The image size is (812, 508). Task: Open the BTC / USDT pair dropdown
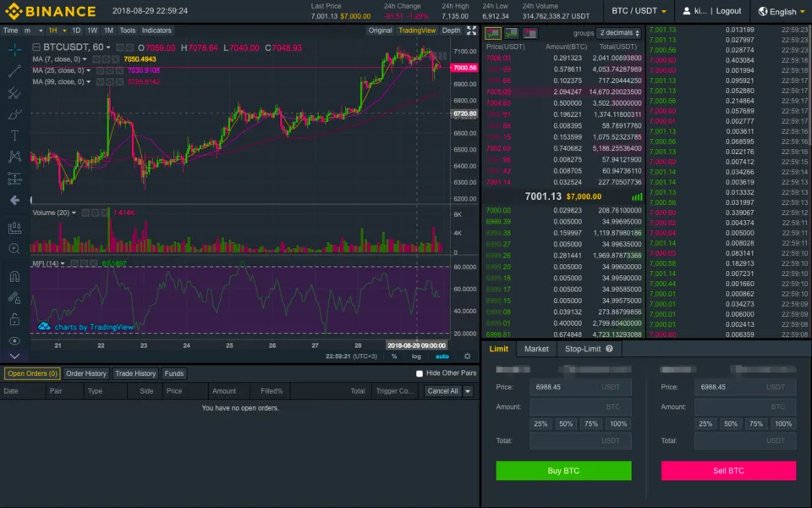(x=639, y=11)
